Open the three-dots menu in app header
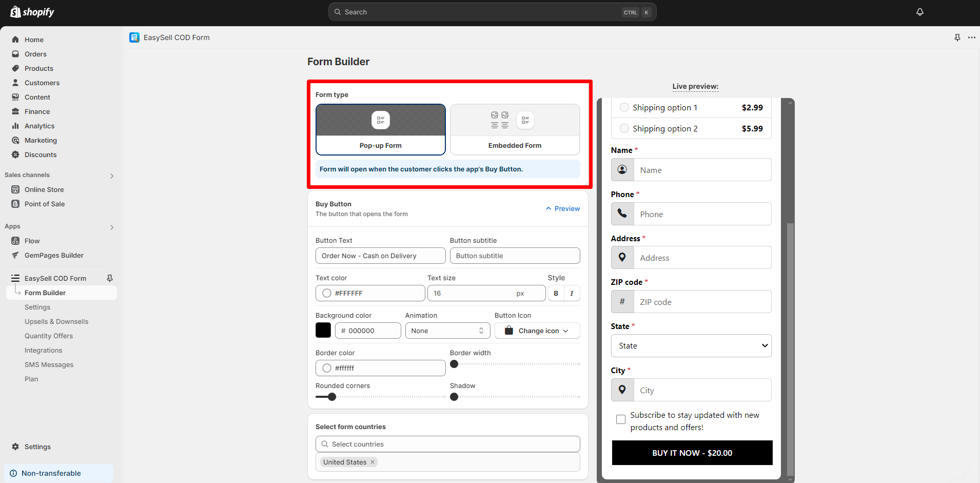The image size is (980, 483). pos(971,37)
